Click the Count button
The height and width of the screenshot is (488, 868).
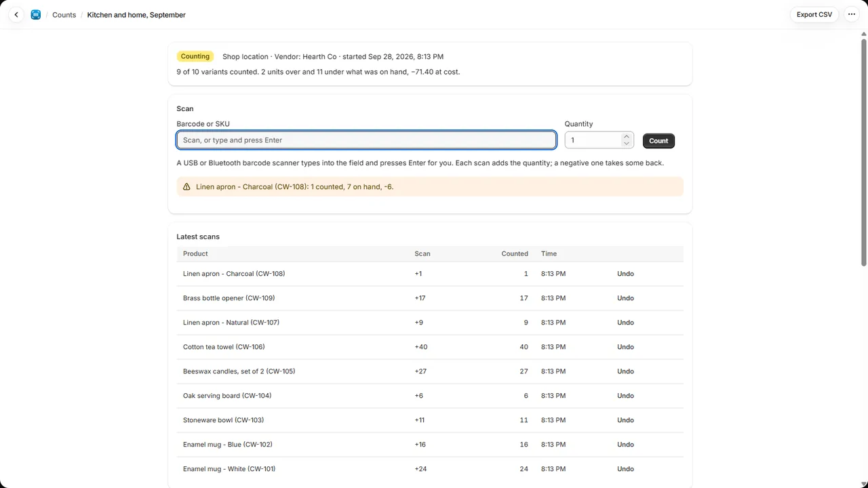pos(658,140)
